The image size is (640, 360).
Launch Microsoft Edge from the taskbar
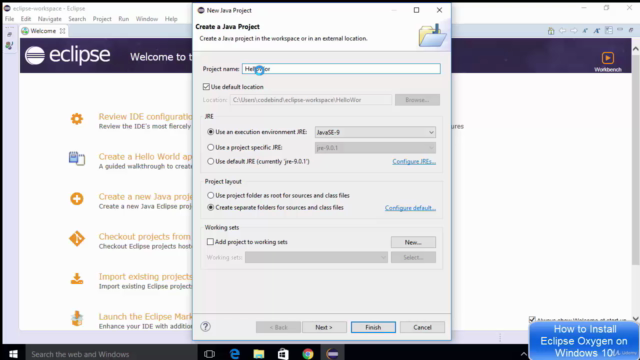click(x=234, y=353)
